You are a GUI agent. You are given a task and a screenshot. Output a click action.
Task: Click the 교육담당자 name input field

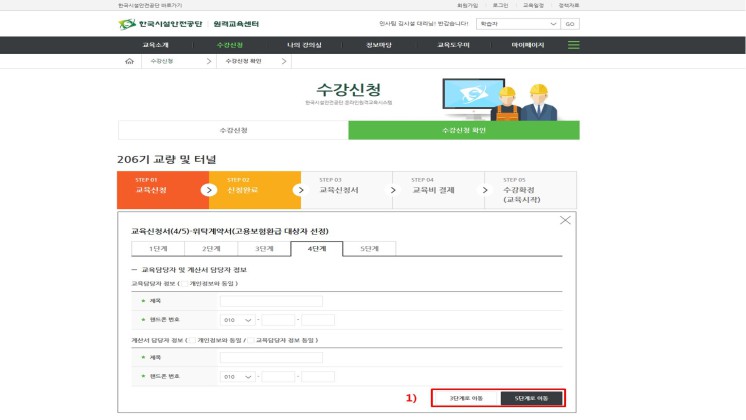pos(271,300)
